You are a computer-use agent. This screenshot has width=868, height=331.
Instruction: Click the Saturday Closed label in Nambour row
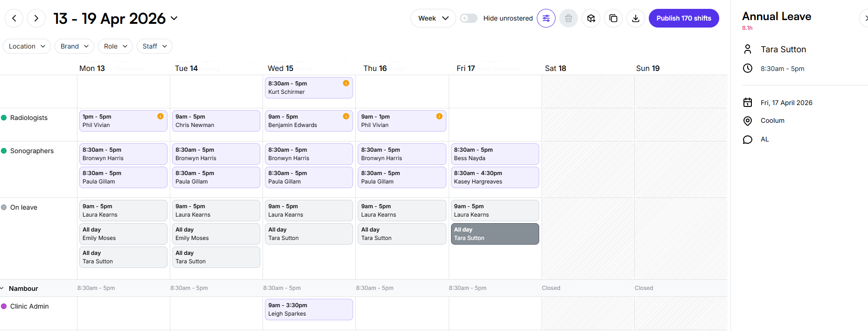coord(551,288)
